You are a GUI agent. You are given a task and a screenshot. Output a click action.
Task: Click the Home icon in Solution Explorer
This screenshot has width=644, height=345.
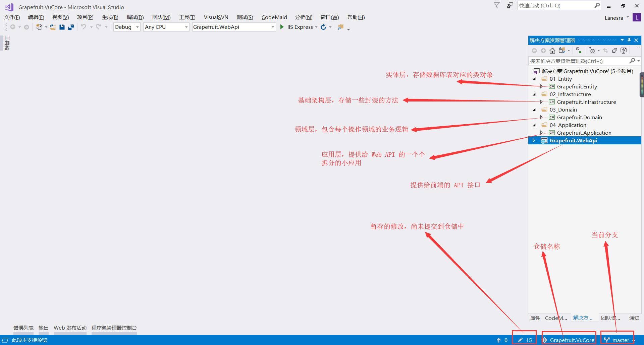tap(552, 51)
